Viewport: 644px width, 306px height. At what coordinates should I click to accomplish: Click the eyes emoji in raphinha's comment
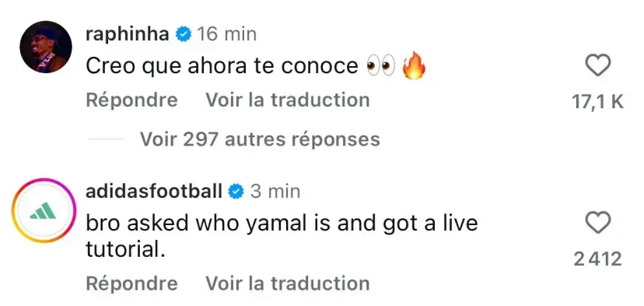[381, 67]
